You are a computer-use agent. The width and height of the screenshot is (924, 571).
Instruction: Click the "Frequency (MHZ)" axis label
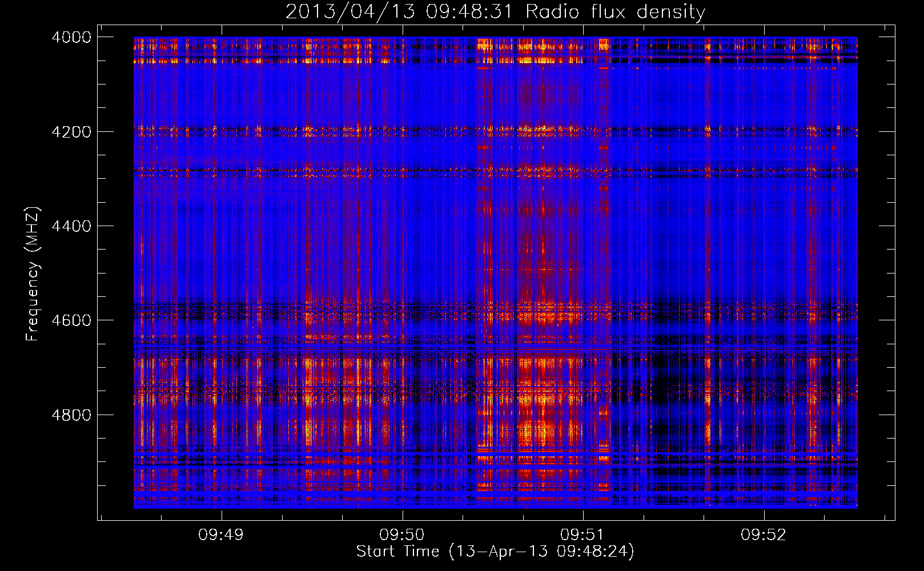tap(33, 274)
